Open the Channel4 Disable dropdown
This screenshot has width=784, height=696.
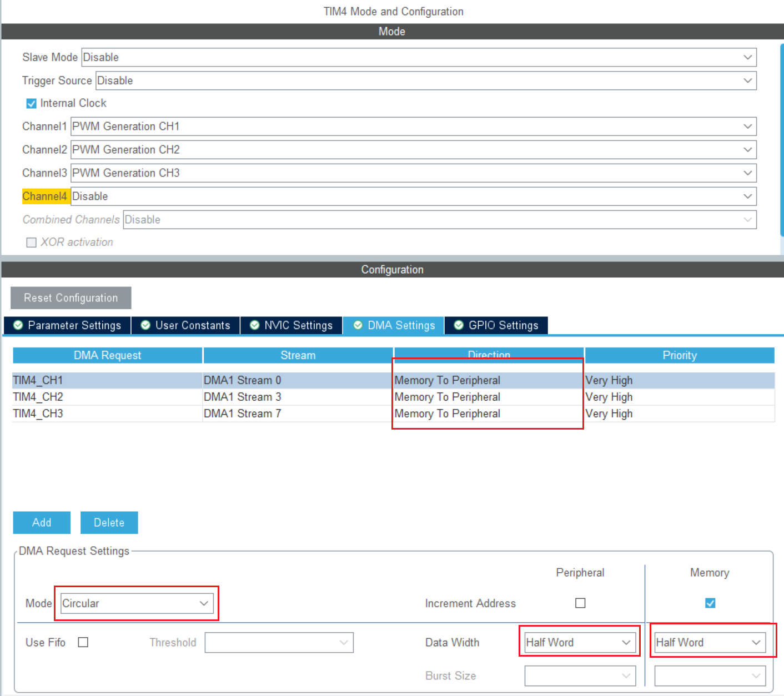(x=414, y=196)
